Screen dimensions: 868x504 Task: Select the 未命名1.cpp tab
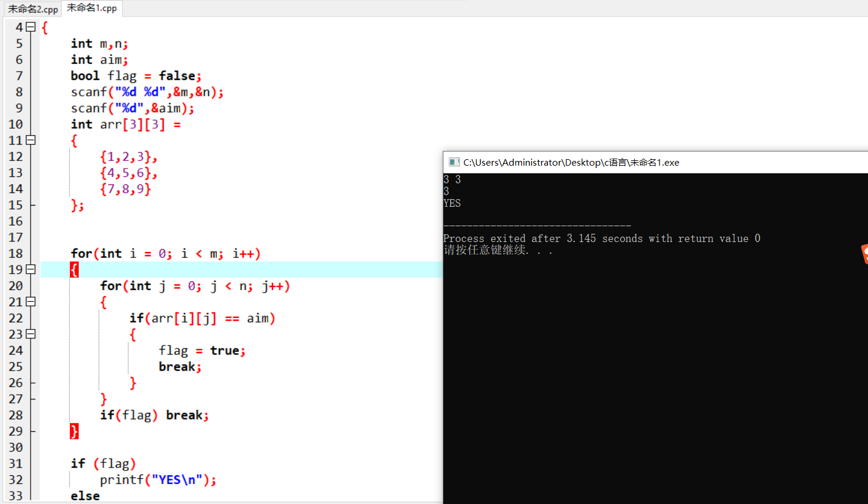click(x=92, y=8)
